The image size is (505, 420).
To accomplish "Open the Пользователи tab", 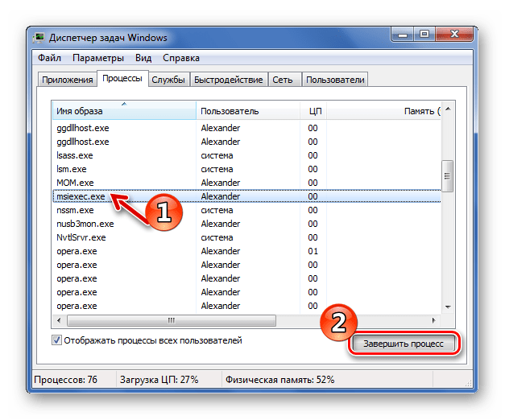I will click(335, 80).
